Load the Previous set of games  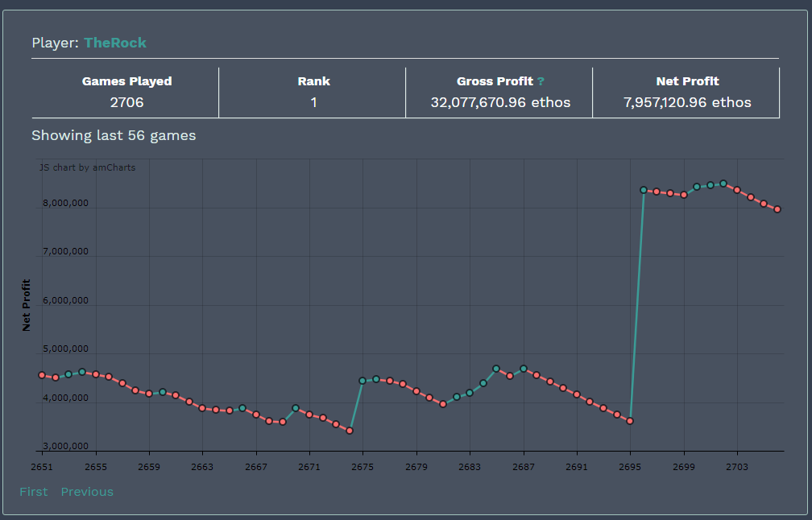[87, 492]
